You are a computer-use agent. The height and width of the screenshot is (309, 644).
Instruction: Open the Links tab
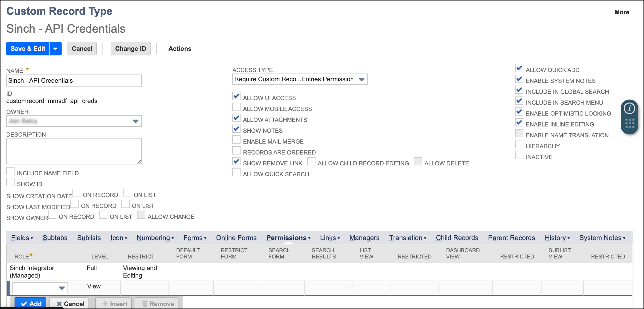328,238
